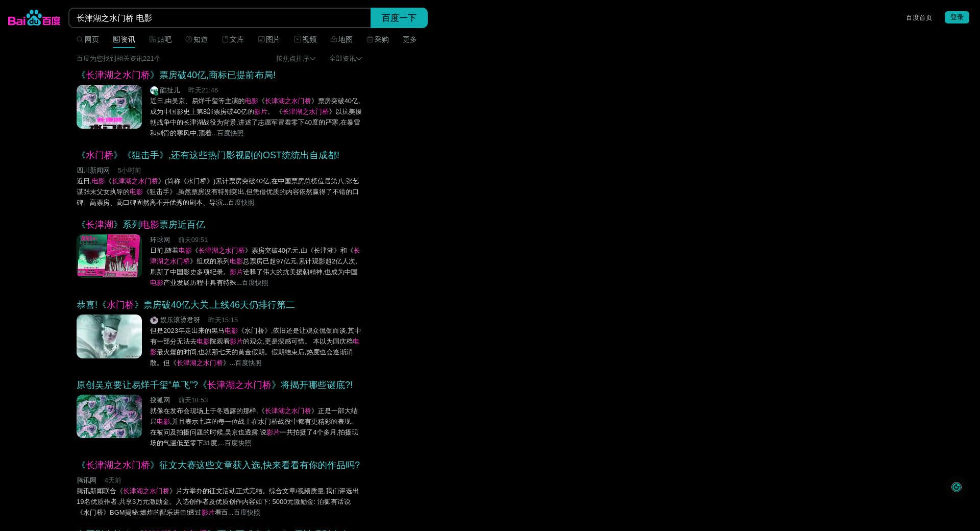The height and width of the screenshot is (531, 980).
Task: Open thumbnail of 票房破40亿 商标 article
Action: [x=109, y=107]
